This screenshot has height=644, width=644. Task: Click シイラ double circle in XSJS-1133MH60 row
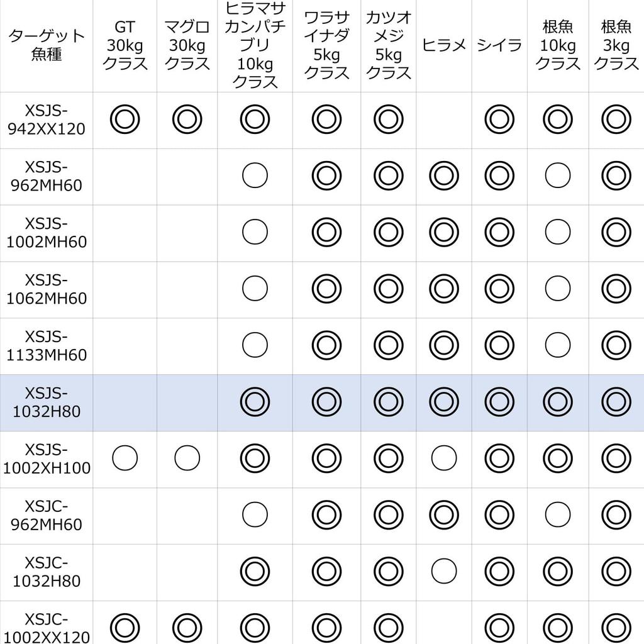click(x=498, y=345)
